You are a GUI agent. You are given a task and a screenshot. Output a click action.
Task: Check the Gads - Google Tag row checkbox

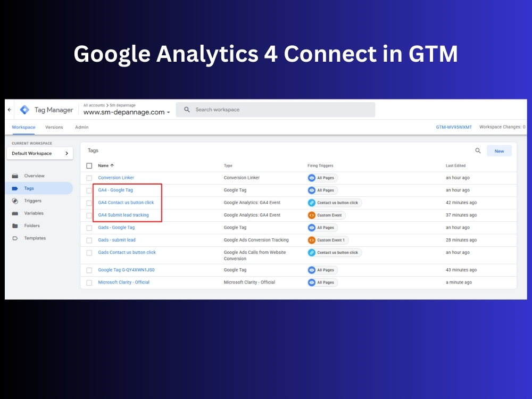pos(89,228)
